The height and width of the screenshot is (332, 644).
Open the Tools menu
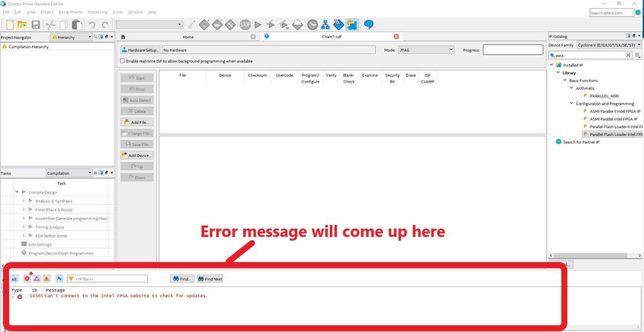[117, 12]
